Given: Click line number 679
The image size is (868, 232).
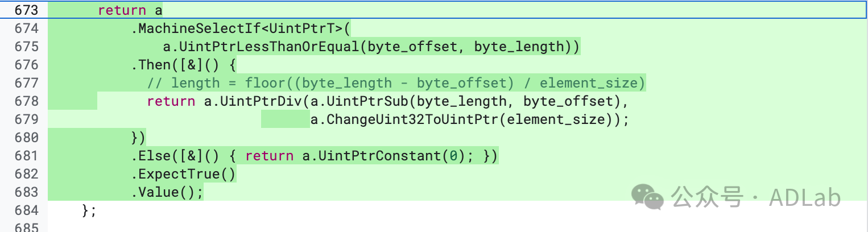Looking at the screenshot, I should 23,119.
